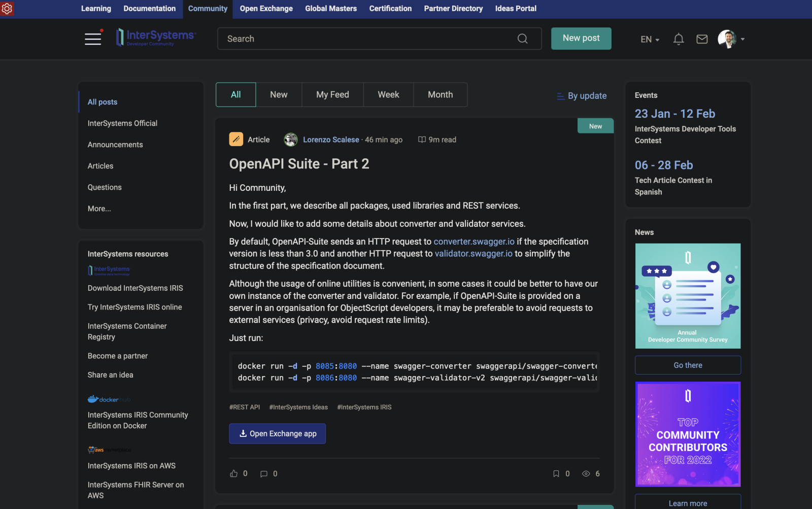Bookmark the OpenAPI Suite post

pos(556,473)
